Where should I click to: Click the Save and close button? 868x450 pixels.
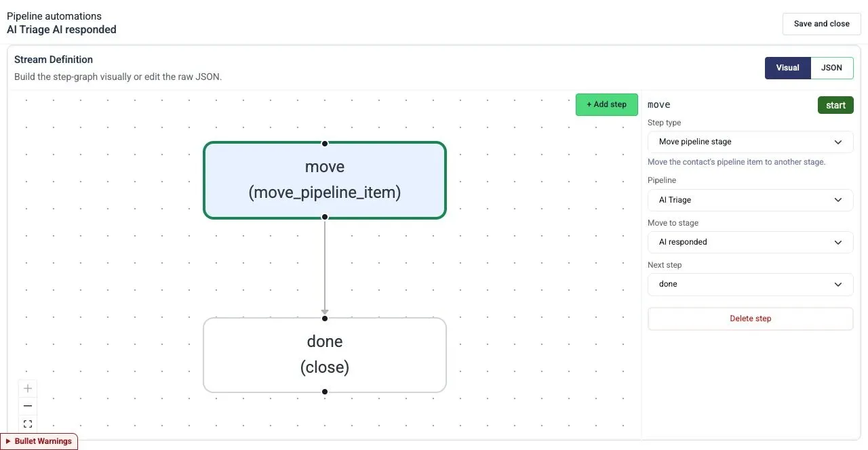click(x=822, y=24)
